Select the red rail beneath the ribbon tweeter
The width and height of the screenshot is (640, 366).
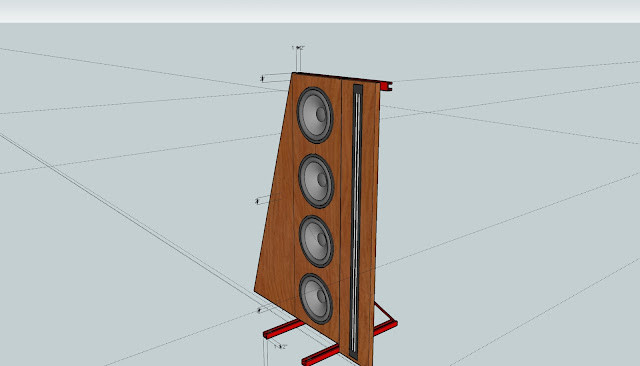320,356
